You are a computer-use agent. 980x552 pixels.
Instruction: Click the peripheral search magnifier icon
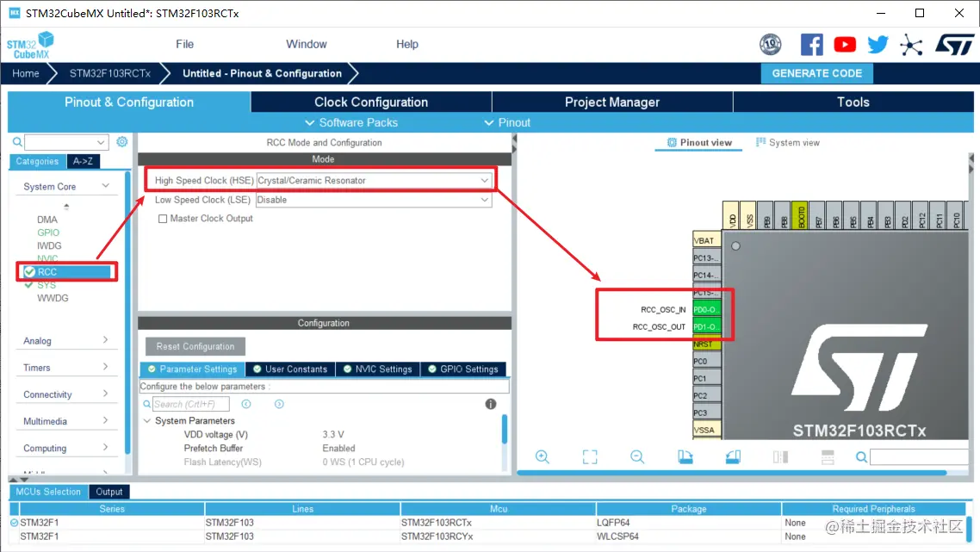coord(17,142)
